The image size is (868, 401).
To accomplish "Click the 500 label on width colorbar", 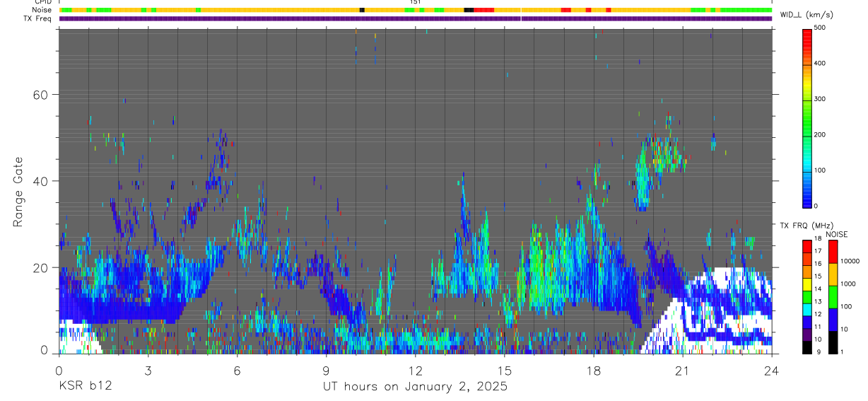I will coord(820,28).
